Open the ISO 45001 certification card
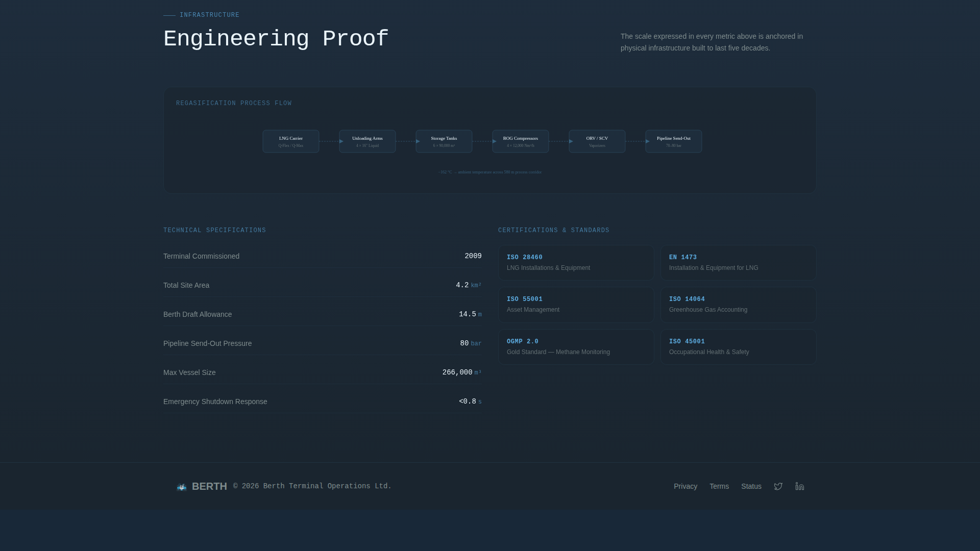The height and width of the screenshot is (551, 980). click(738, 347)
